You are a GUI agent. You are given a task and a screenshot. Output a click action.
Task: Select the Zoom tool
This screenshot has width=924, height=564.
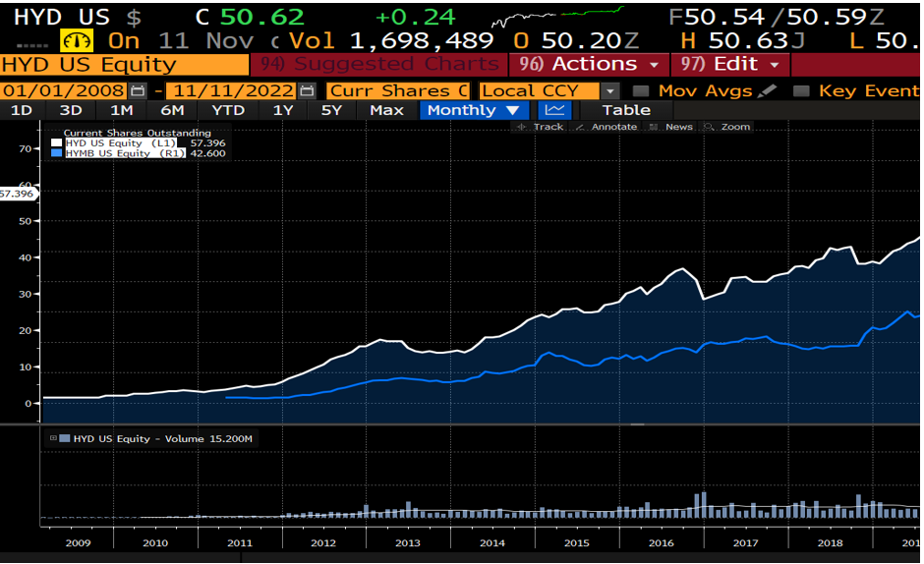727,127
